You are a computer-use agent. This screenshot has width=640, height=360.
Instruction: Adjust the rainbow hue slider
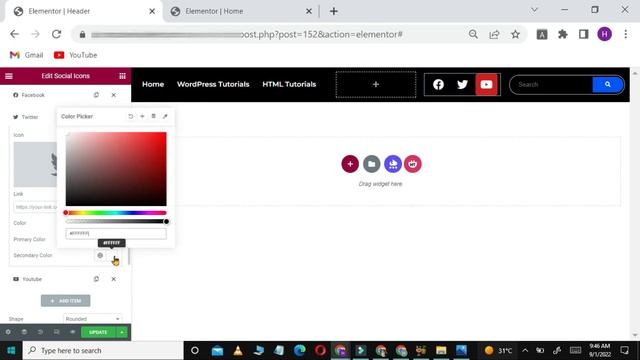click(x=116, y=213)
